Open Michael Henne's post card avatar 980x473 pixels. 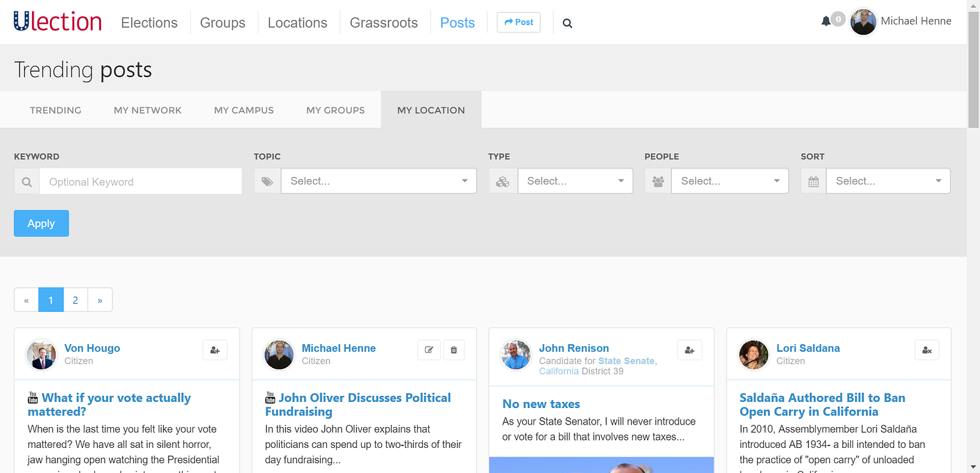point(279,355)
